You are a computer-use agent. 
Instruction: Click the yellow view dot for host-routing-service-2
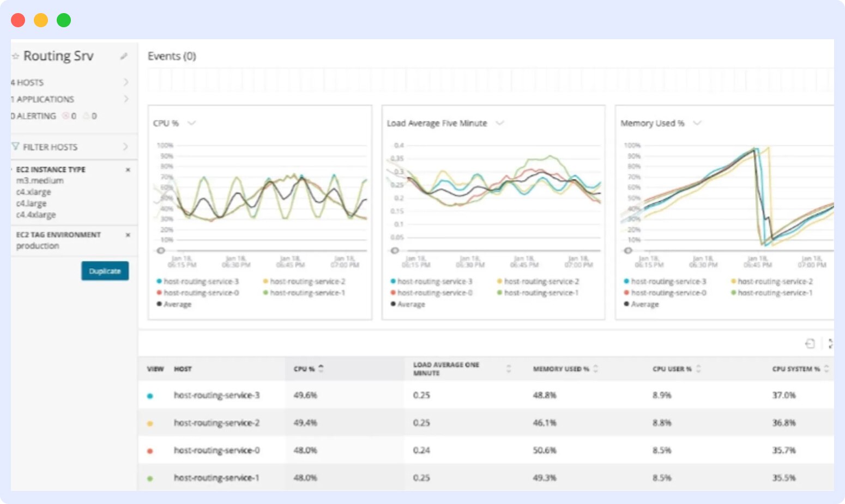coord(150,423)
